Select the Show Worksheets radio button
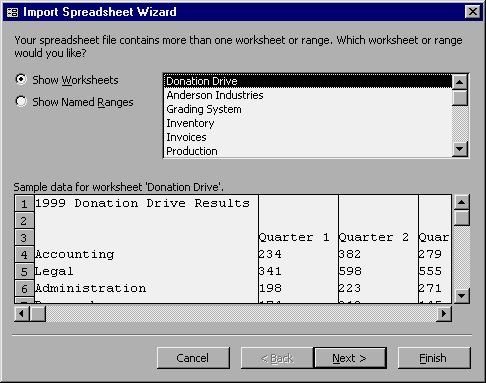Screen dimensions: 486x383 (x=21, y=80)
